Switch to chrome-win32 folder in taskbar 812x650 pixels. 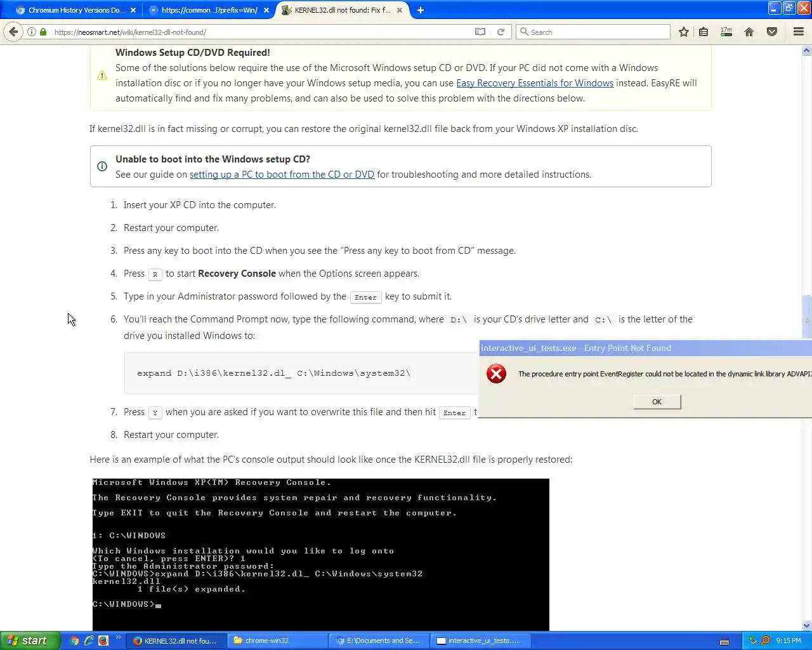pyautogui.click(x=277, y=640)
